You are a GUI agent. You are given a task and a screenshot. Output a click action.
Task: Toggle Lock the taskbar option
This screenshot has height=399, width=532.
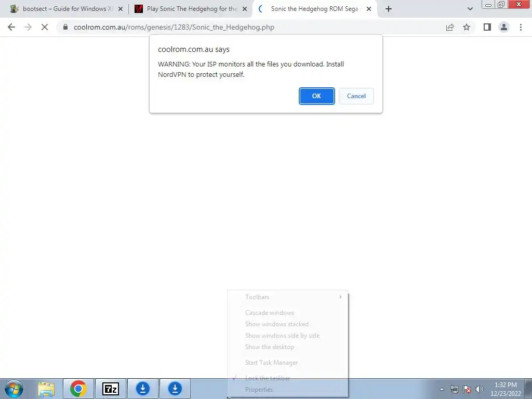click(287, 378)
